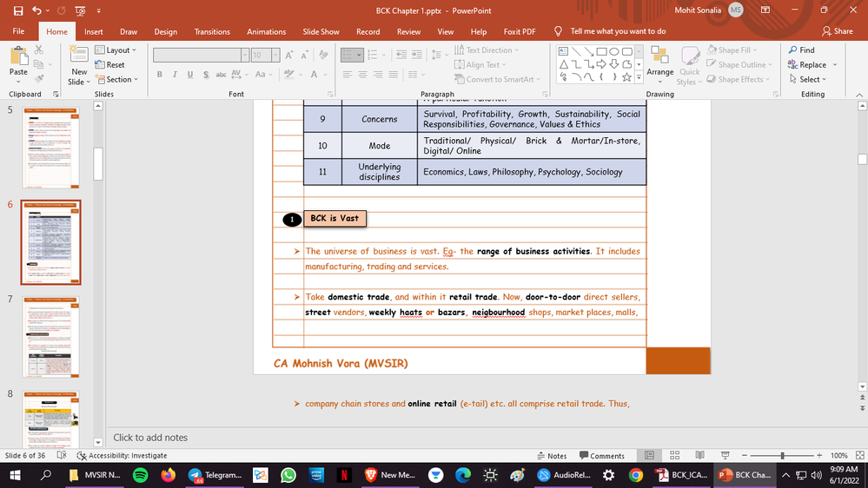
Task: Toggle text Shadow formatting
Action: click(x=206, y=75)
